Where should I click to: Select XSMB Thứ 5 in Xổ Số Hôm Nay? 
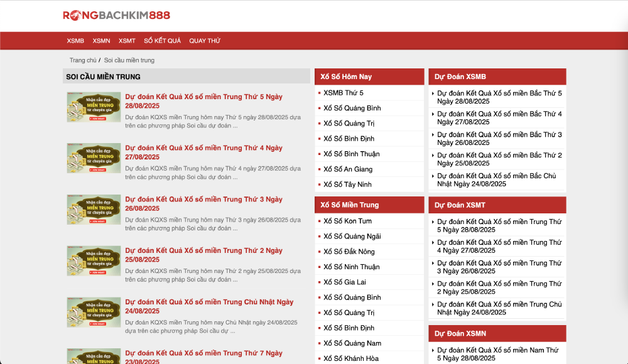[x=343, y=93]
